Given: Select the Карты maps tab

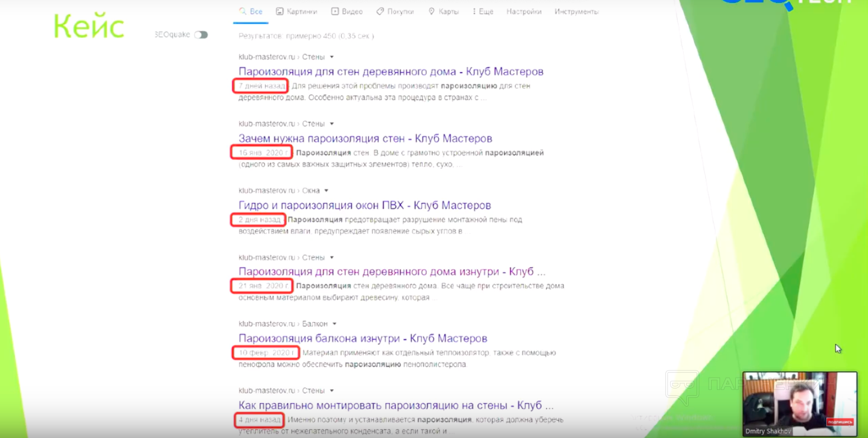Looking at the screenshot, I should [444, 11].
